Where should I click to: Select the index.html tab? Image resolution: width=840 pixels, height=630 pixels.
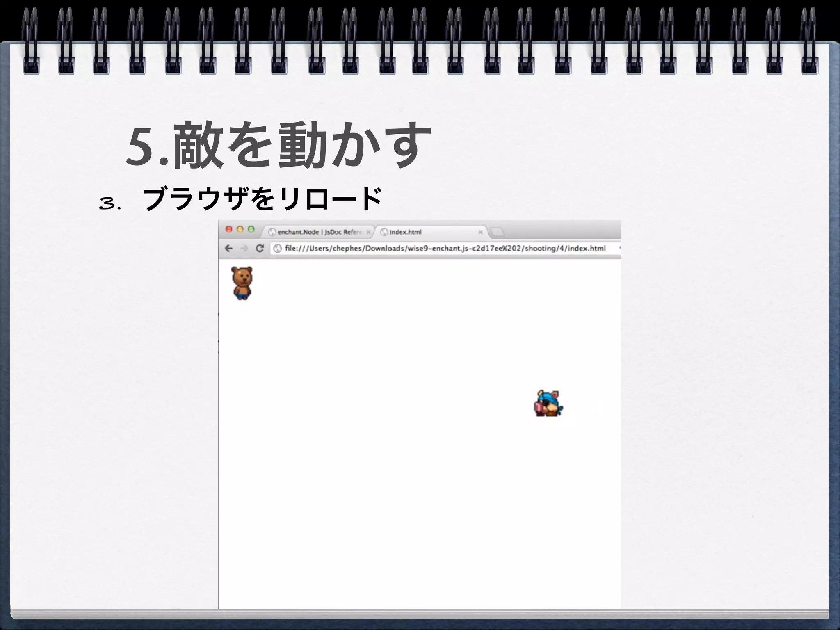[431, 232]
